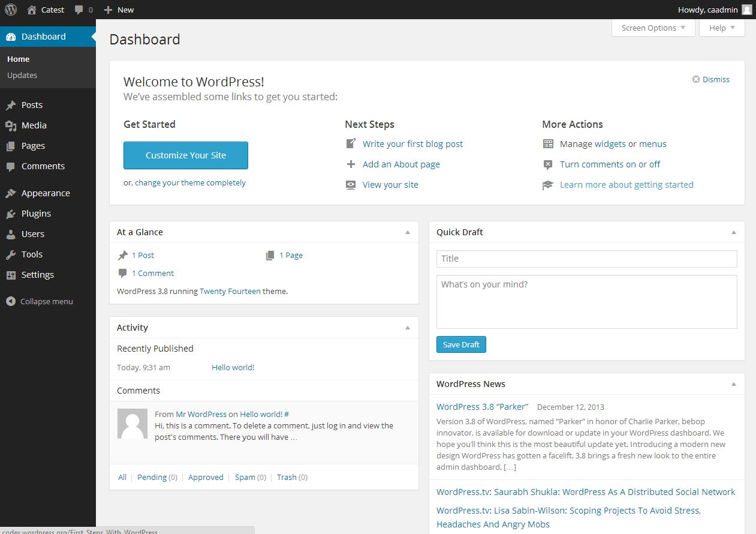
Task: Open the comments bubble in admin bar
Action: tap(79, 10)
